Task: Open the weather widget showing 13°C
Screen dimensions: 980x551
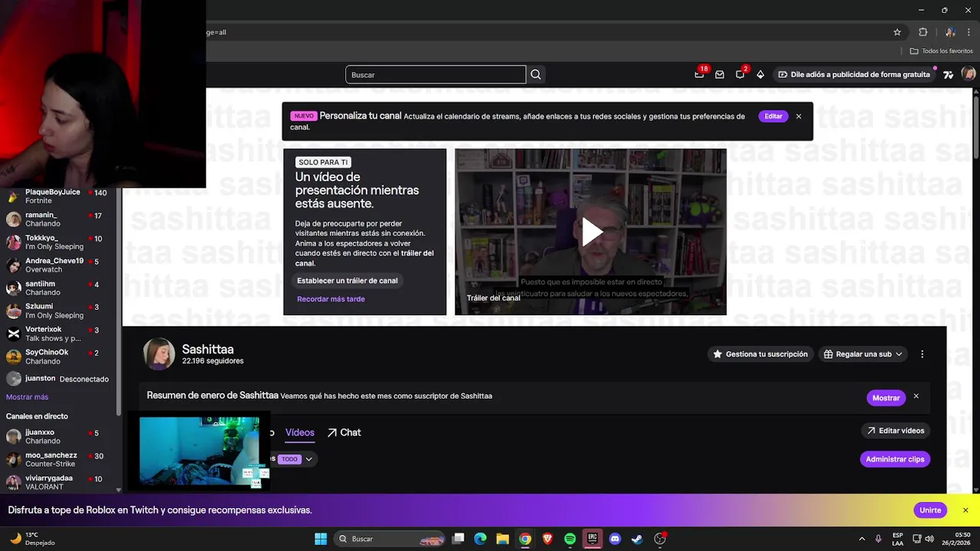Action: 31,539
